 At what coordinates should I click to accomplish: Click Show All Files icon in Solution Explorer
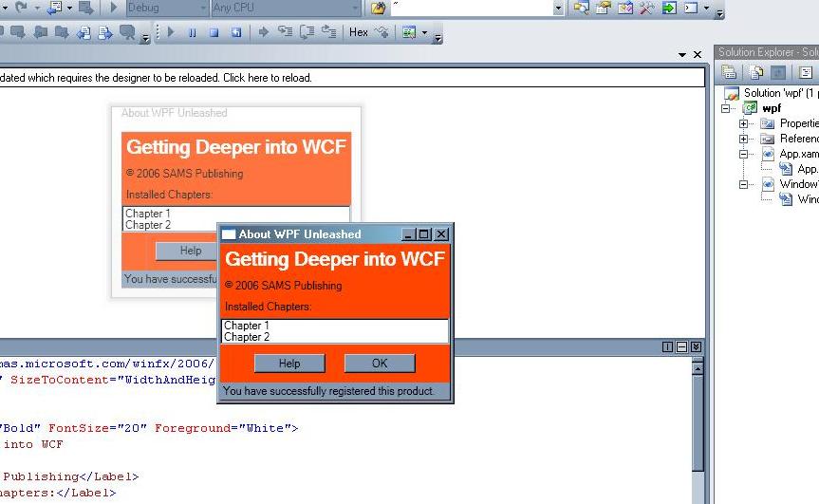755,72
